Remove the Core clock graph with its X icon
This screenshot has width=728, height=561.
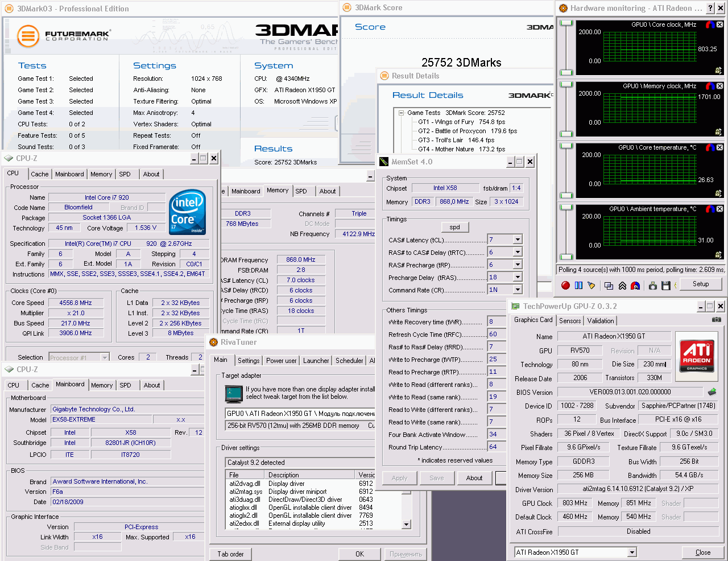coord(719,24)
